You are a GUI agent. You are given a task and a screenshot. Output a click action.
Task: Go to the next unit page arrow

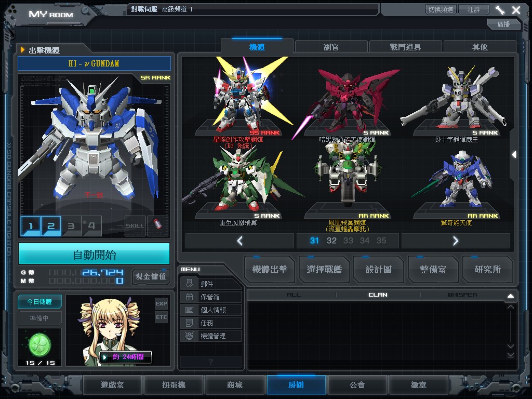point(455,241)
